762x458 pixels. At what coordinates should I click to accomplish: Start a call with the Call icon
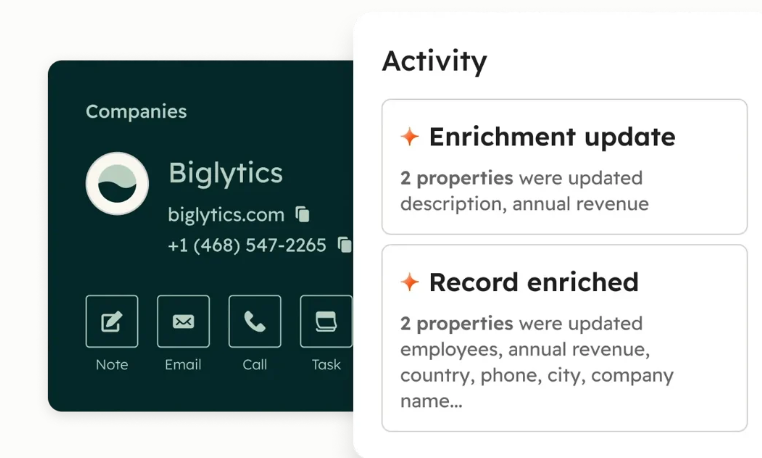(x=255, y=321)
